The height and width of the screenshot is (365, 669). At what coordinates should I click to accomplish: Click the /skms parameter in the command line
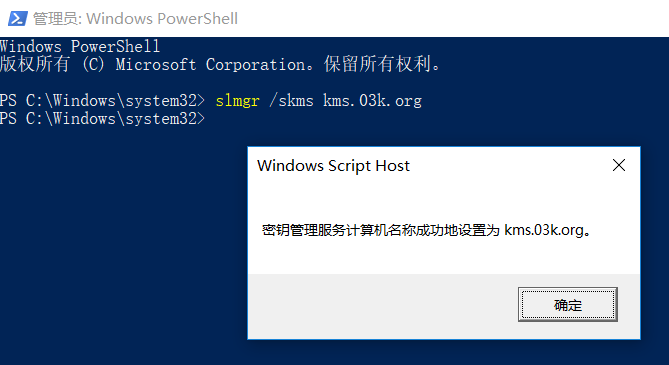point(291,101)
